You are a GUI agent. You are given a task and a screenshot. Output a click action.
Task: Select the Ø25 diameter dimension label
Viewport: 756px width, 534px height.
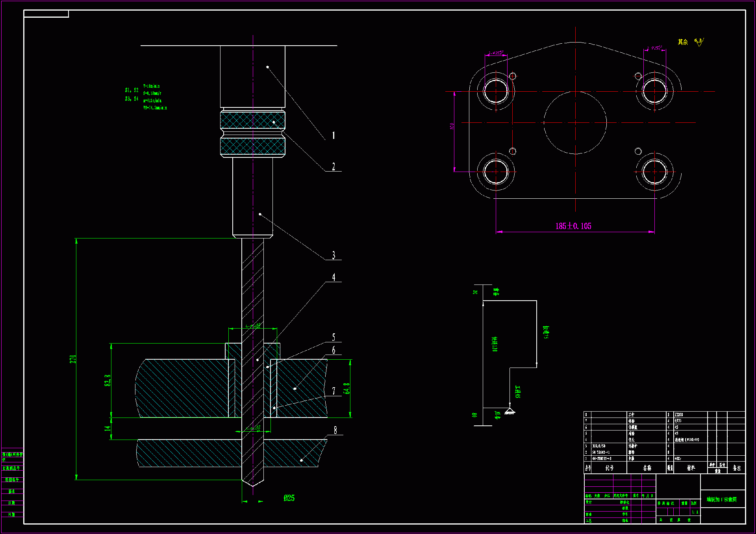(289, 498)
